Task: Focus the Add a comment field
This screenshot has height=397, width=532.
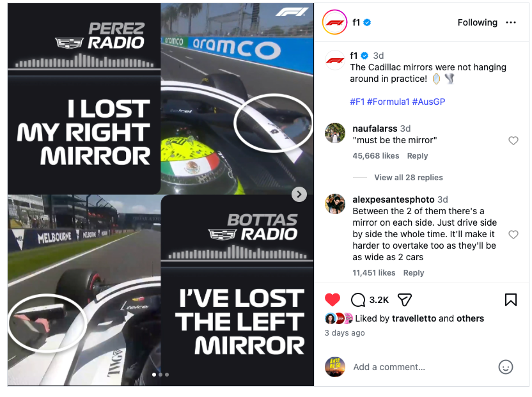Action: (421, 367)
